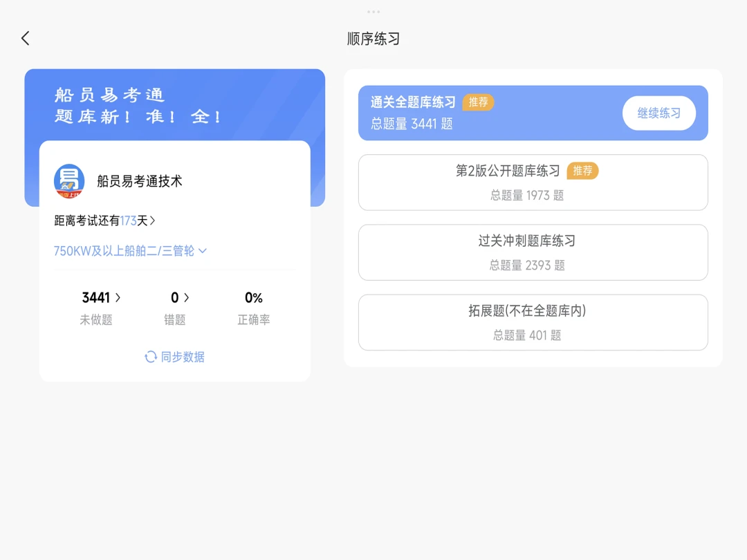Click the 推荐 badge on 第2版公开题库练习
The image size is (747, 560).
582,171
